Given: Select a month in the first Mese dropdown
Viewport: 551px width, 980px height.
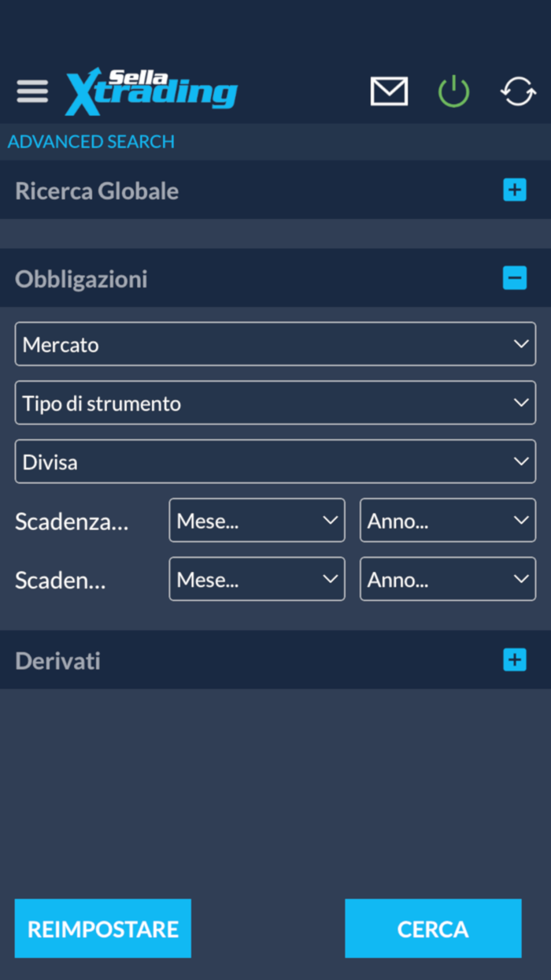Looking at the screenshot, I should click(257, 520).
